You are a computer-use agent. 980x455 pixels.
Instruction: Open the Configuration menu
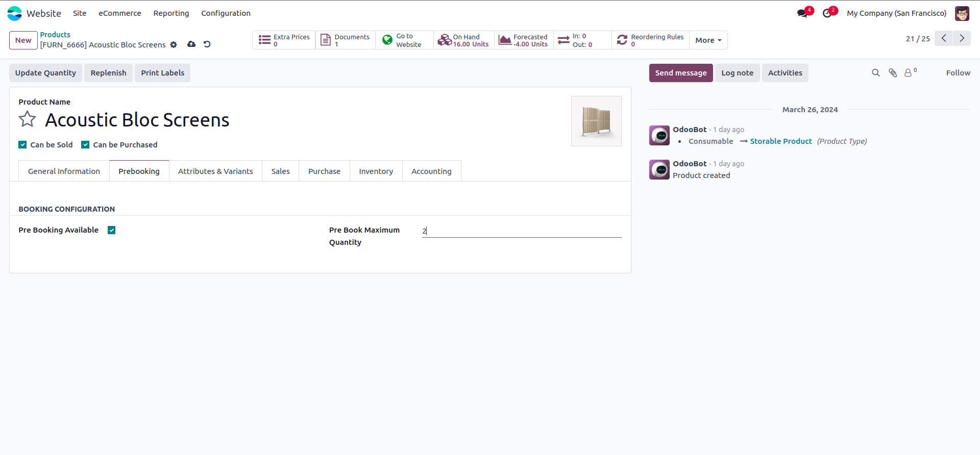pos(226,13)
